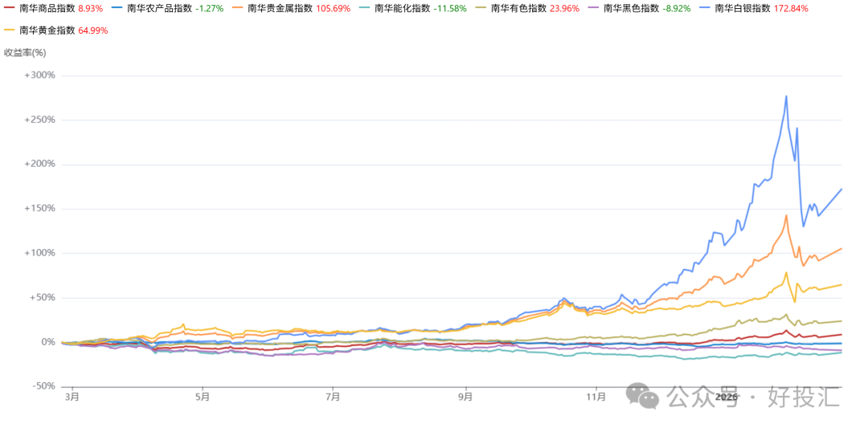
Task: Click the yellow 南华黄金指数 legend line marker
Action: coord(10,31)
